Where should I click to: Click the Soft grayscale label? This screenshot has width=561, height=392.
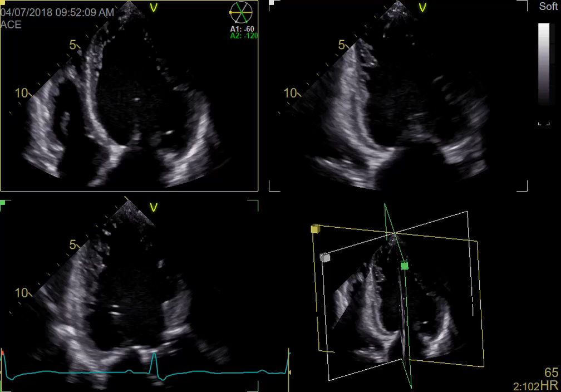[548, 7]
